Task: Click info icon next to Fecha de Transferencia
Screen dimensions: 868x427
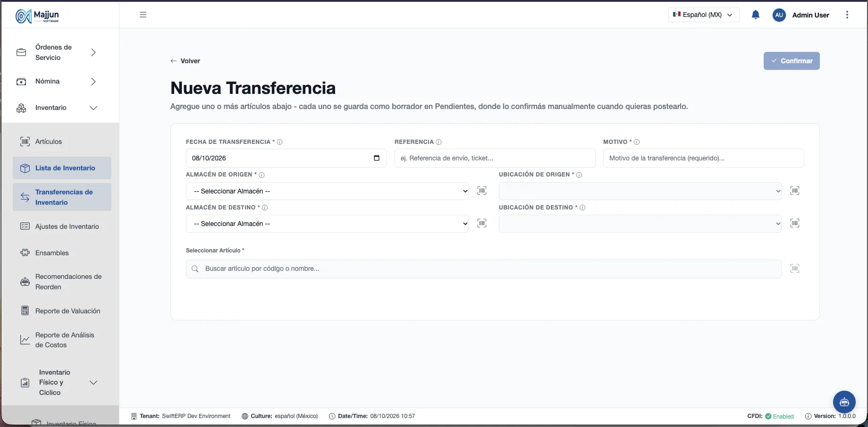Action: click(279, 142)
